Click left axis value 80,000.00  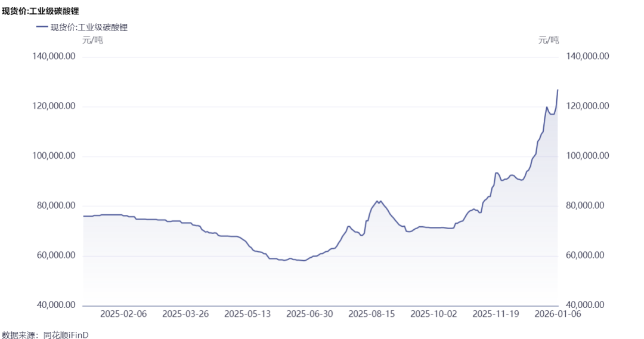pos(56,205)
